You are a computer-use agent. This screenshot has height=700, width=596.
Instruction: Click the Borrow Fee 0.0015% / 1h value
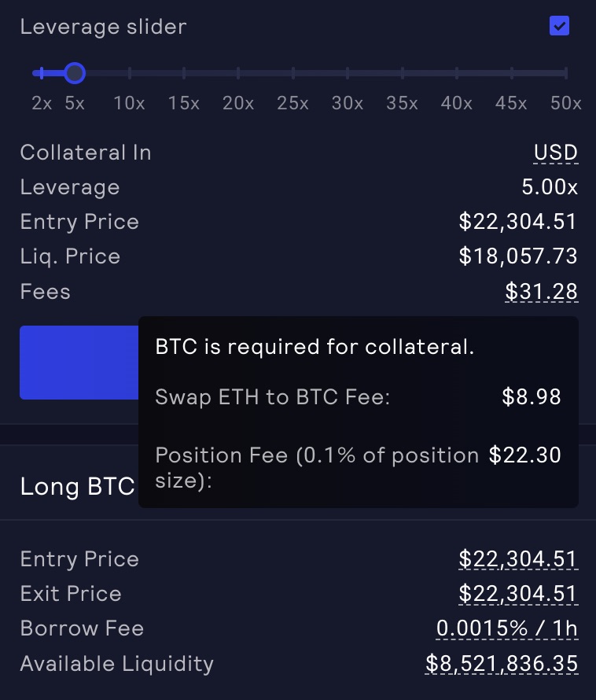507,628
